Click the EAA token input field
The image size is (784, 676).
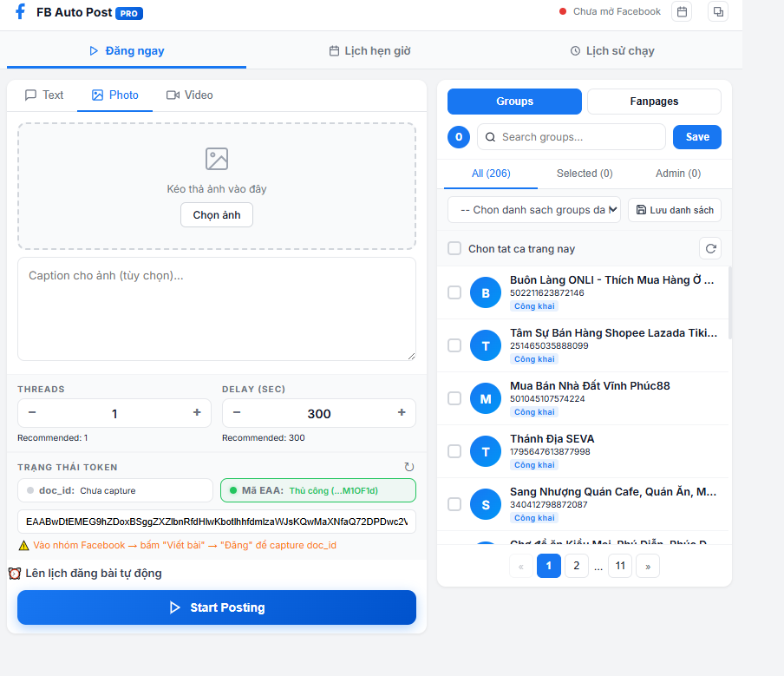[x=217, y=522]
